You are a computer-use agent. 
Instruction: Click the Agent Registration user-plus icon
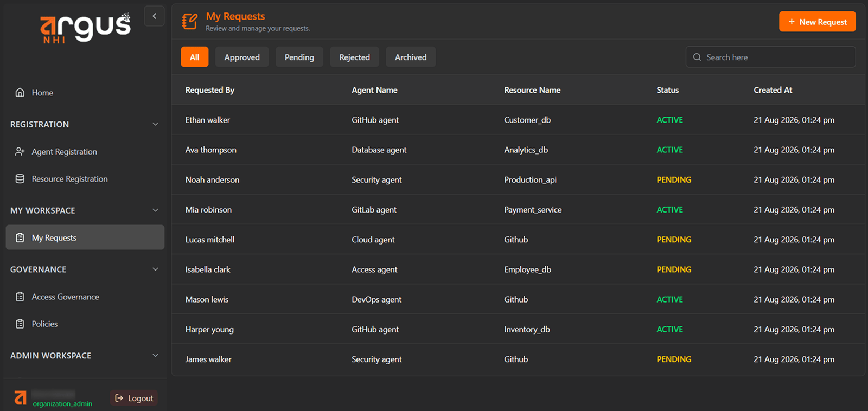point(20,152)
